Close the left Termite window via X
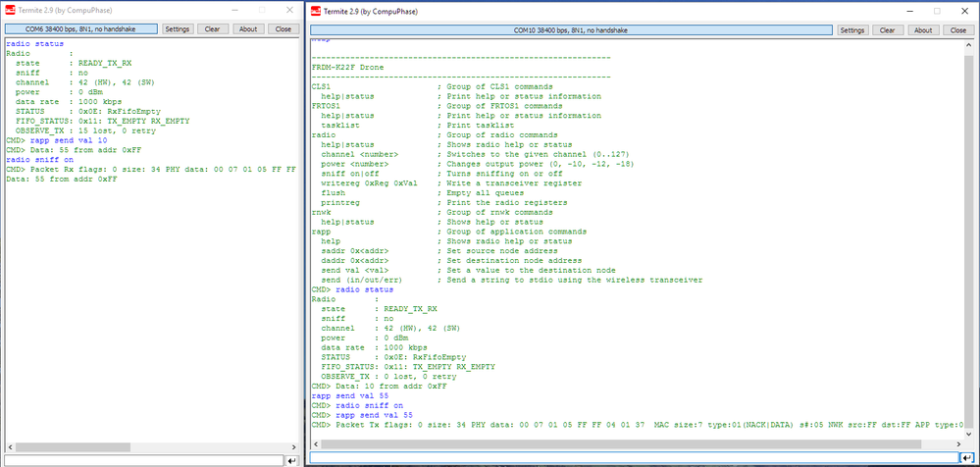980x467 pixels. pyautogui.click(x=289, y=10)
